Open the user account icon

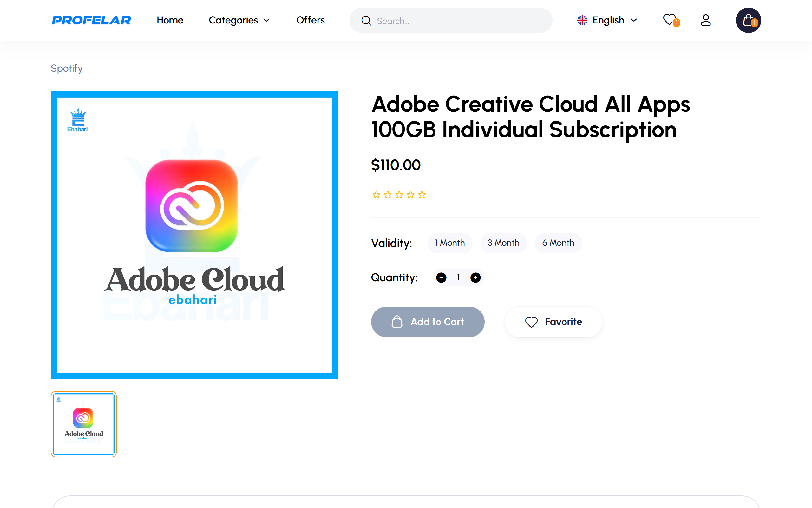706,20
